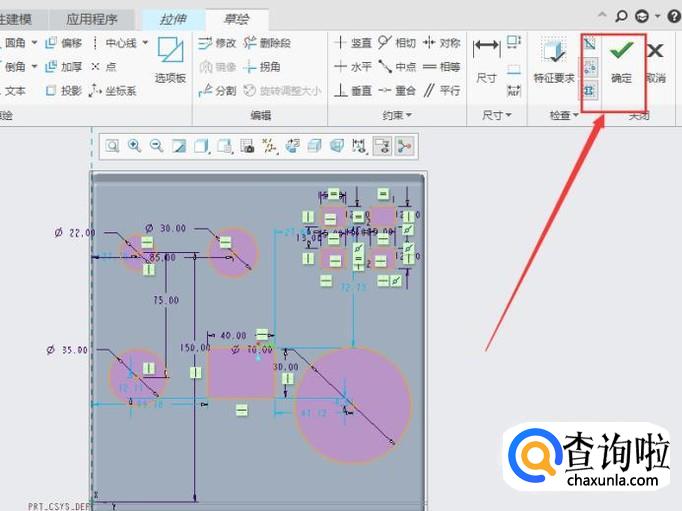Toggle highlight open ends icon
Viewport: 682px width, 511px height.
coord(590,67)
